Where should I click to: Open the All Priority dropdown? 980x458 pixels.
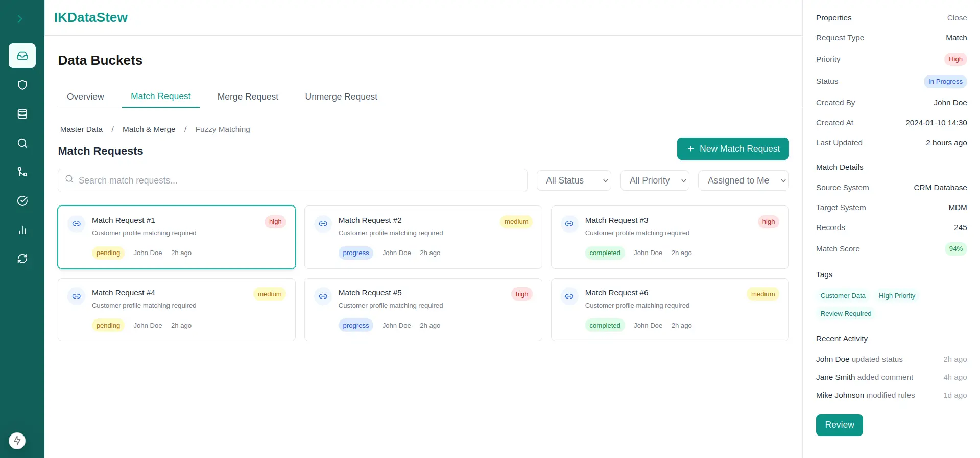click(x=655, y=180)
